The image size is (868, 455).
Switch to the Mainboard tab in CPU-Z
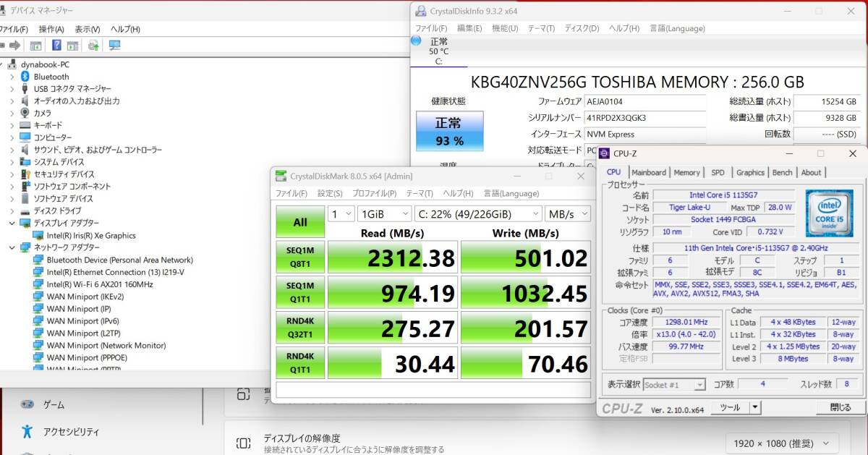[x=649, y=172]
